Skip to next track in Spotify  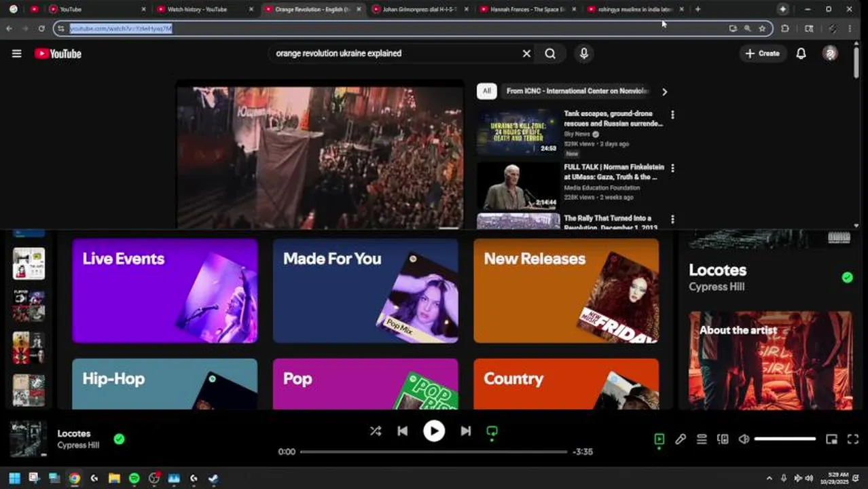point(466,431)
